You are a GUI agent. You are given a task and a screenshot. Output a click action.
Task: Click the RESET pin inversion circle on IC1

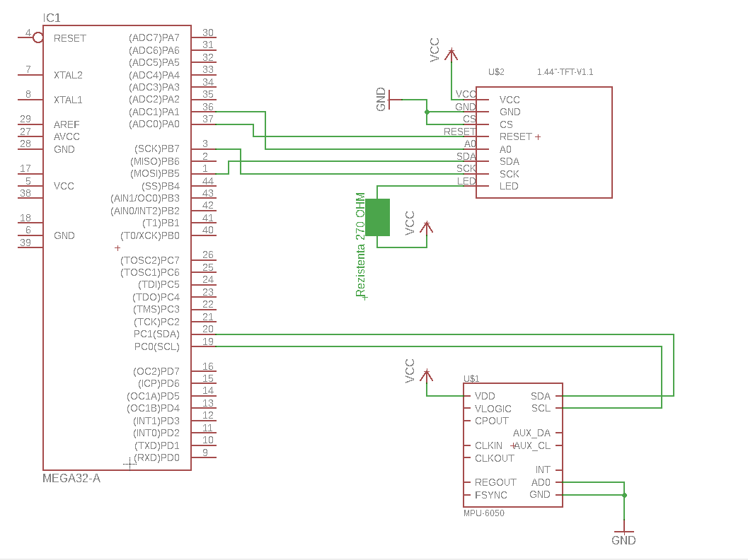pyautogui.click(x=38, y=37)
